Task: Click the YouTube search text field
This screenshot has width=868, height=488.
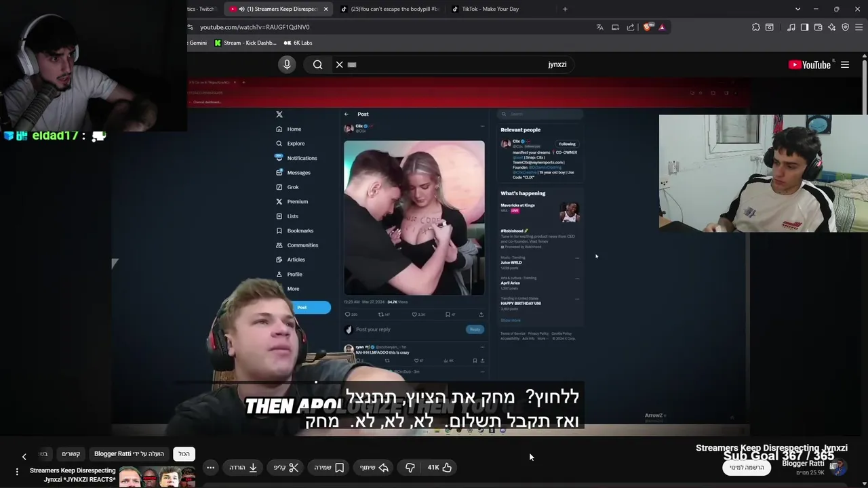Action: 454,64
